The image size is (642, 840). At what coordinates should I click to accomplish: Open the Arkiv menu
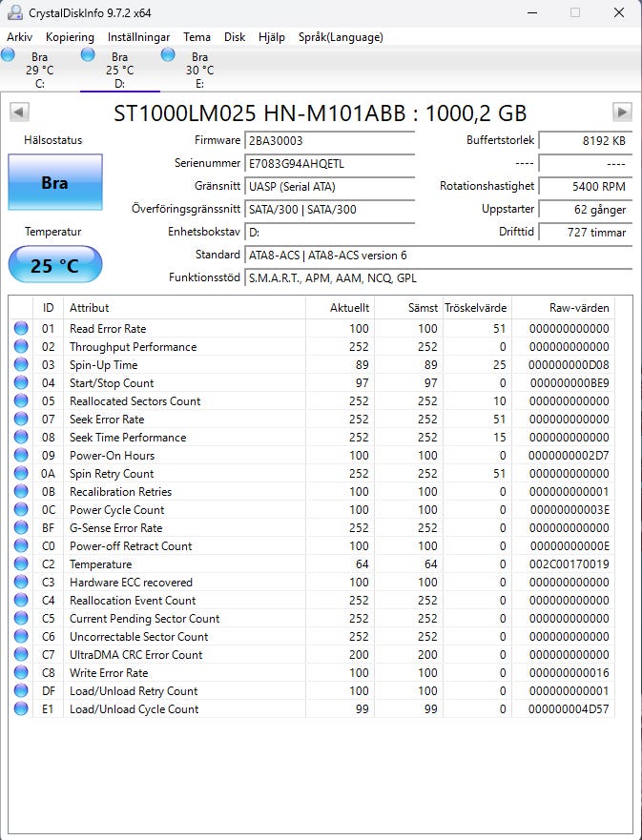[20, 37]
